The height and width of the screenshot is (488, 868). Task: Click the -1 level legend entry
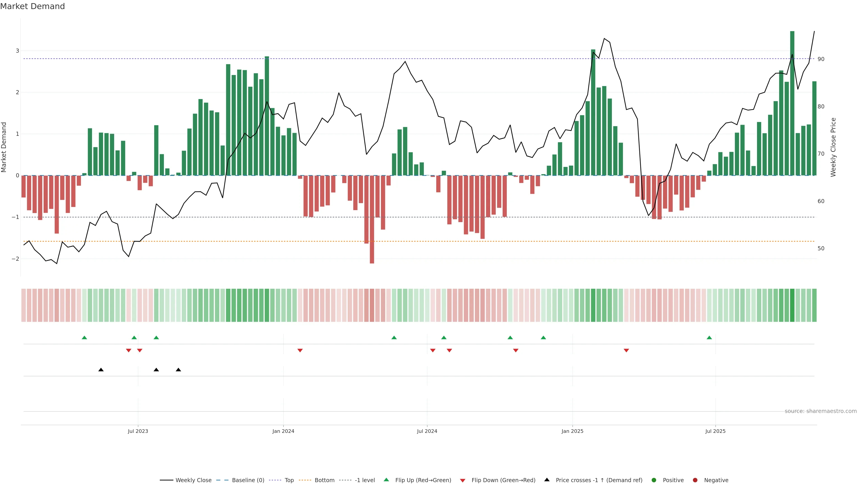[365, 480]
